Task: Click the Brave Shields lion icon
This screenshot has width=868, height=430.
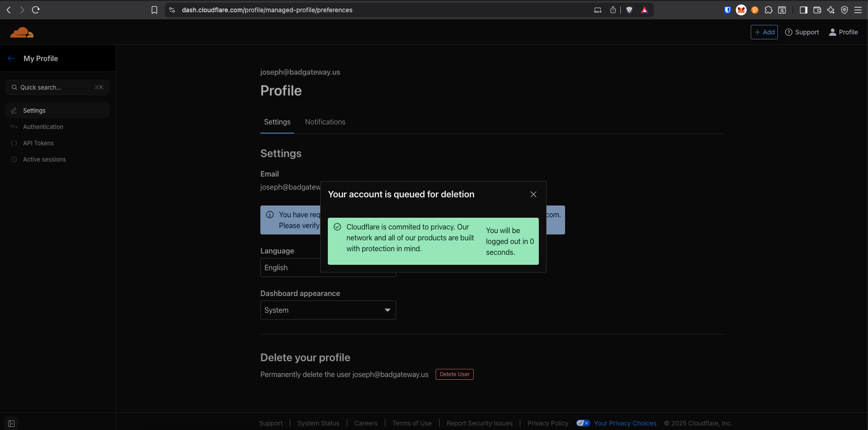Action: pyautogui.click(x=629, y=10)
